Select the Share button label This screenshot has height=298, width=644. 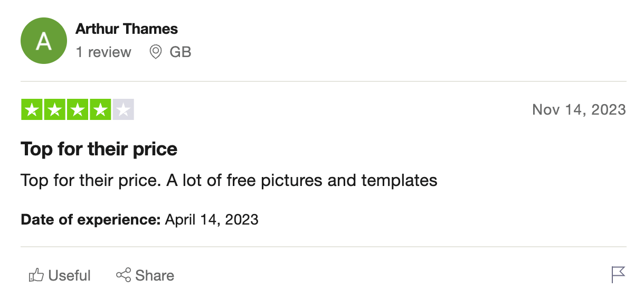pos(155,275)
